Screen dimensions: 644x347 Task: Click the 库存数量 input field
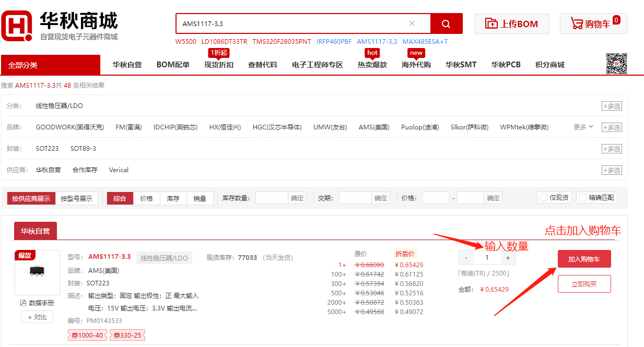pos(272,198)
